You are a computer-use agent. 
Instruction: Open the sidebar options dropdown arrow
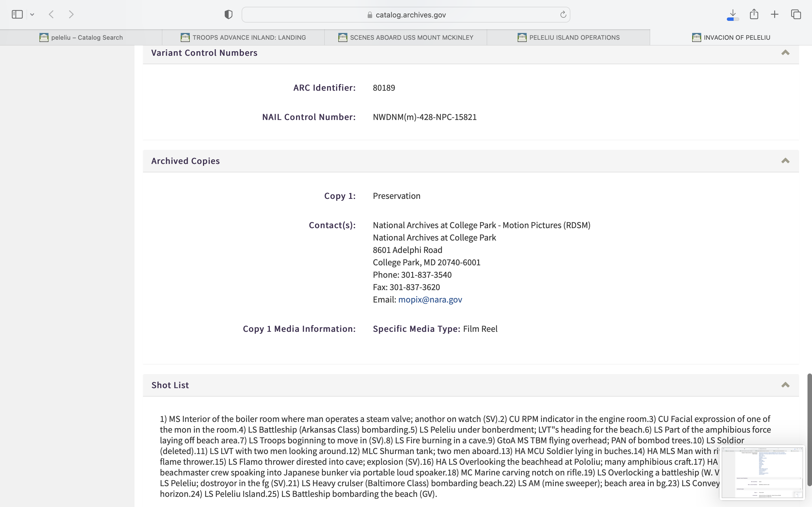pos(32,14)
